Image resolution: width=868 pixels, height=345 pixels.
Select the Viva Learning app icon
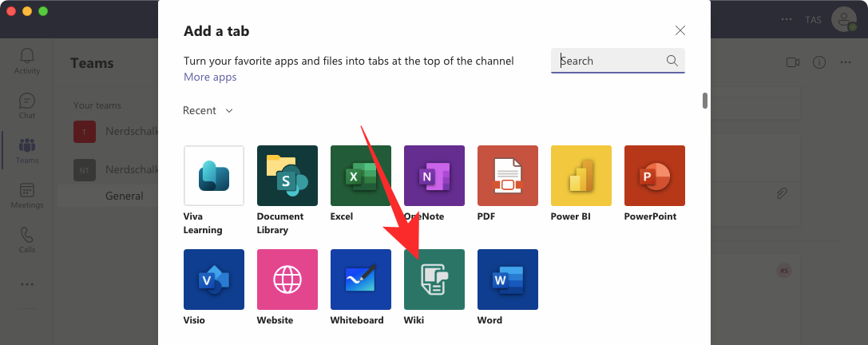point(214,176)
